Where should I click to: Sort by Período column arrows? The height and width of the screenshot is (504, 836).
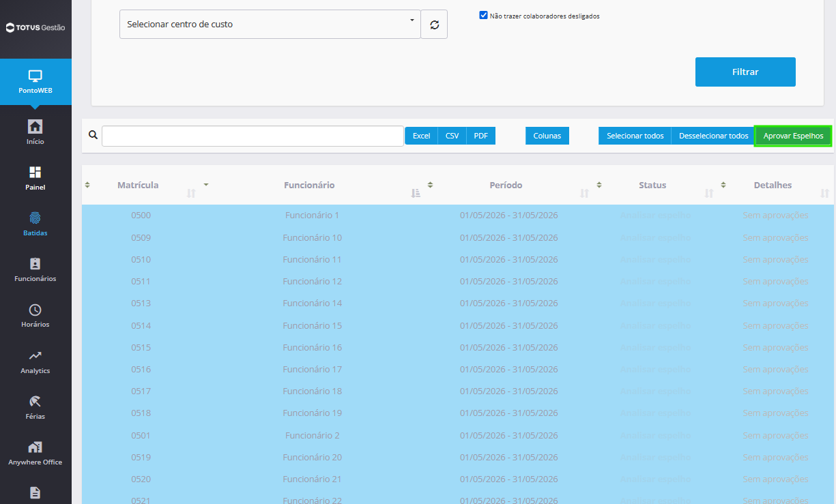pos(584,194)
